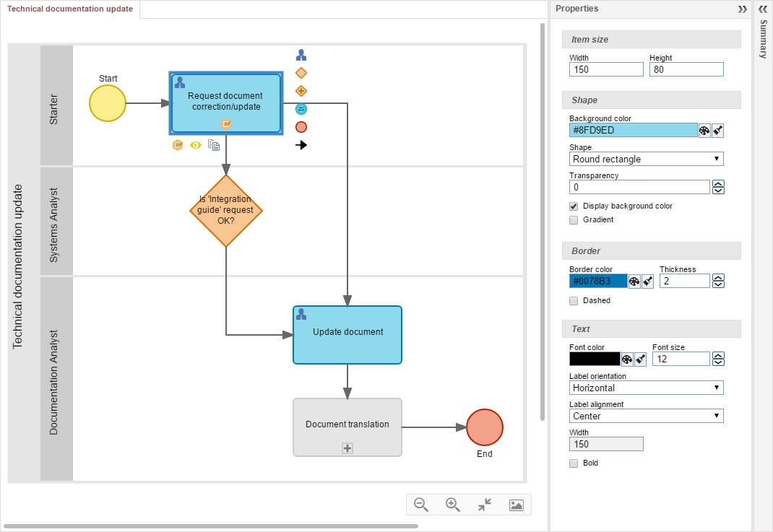Zoom in on the diagram
The height and width of the screenshot is (532, 773).
click(452, 505)
